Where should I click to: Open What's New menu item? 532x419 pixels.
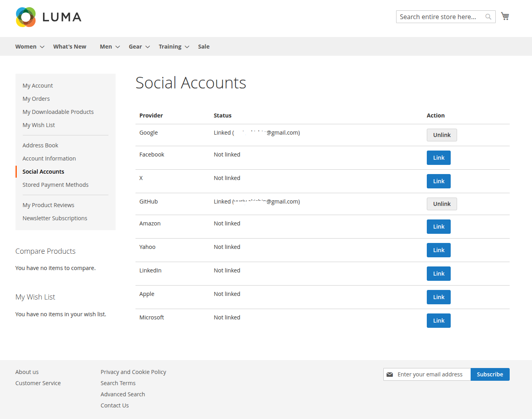click(x=70, y=47)
